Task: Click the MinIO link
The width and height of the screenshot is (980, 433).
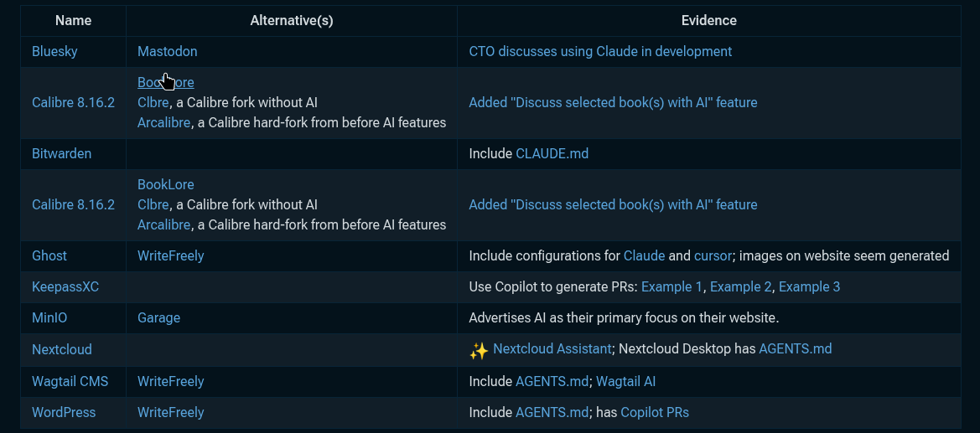Action: click(x=49, y=317)
